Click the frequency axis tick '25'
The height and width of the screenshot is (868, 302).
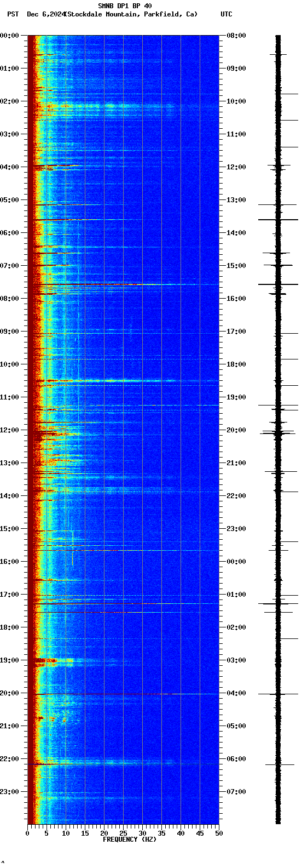(x=123, y=833)
